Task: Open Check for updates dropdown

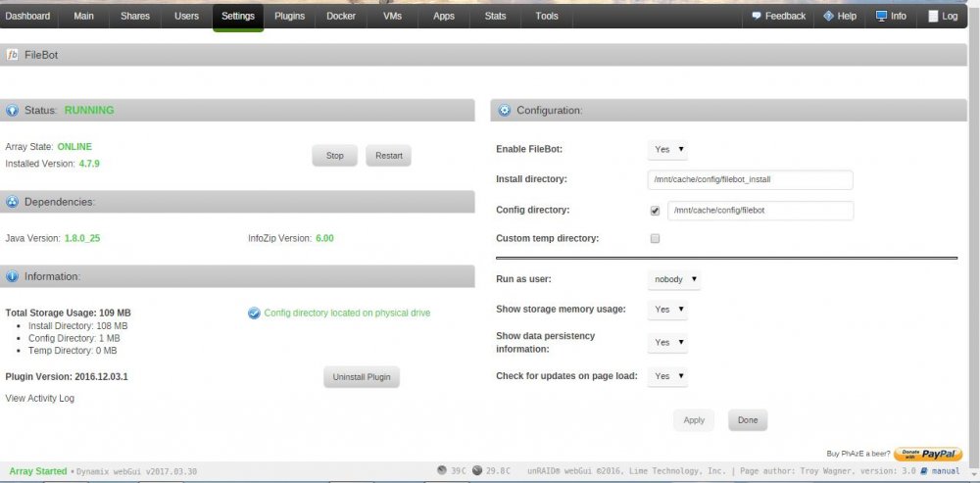Action: (x=667, y=376)
